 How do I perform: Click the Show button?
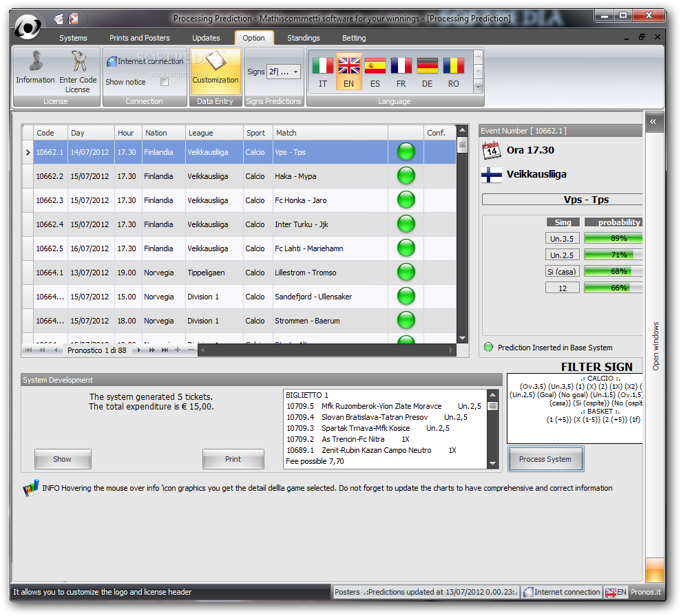[x=63, y=459]
